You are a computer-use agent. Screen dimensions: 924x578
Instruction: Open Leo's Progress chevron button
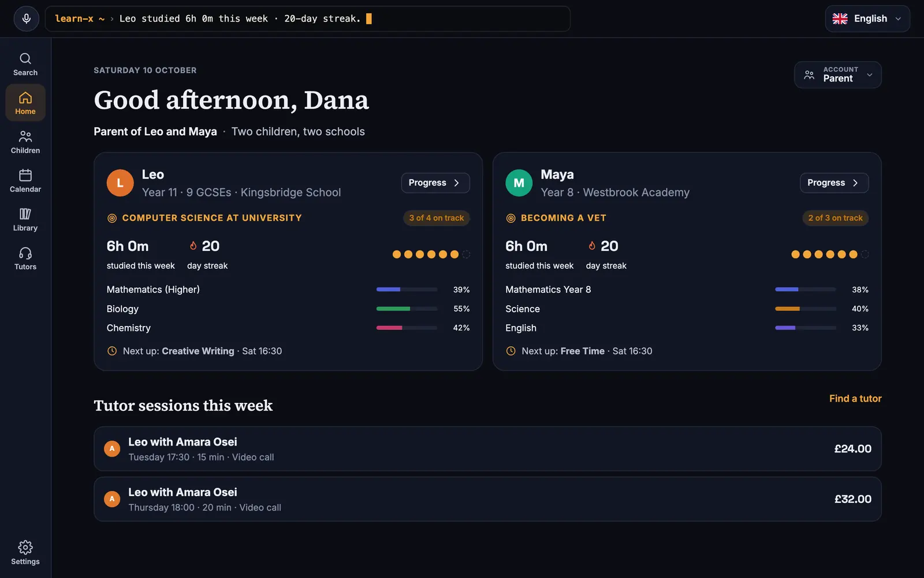pyautogui.click(x=435, y=183)
